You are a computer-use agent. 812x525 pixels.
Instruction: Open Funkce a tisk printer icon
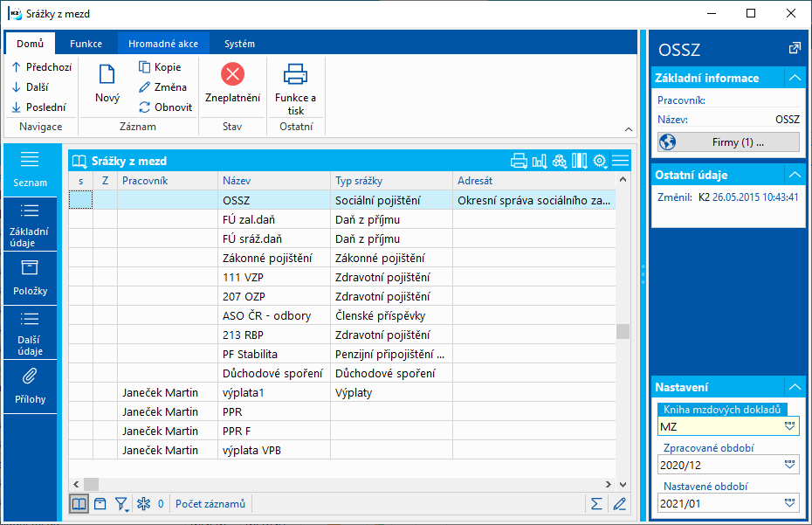[x=295, y=74]
